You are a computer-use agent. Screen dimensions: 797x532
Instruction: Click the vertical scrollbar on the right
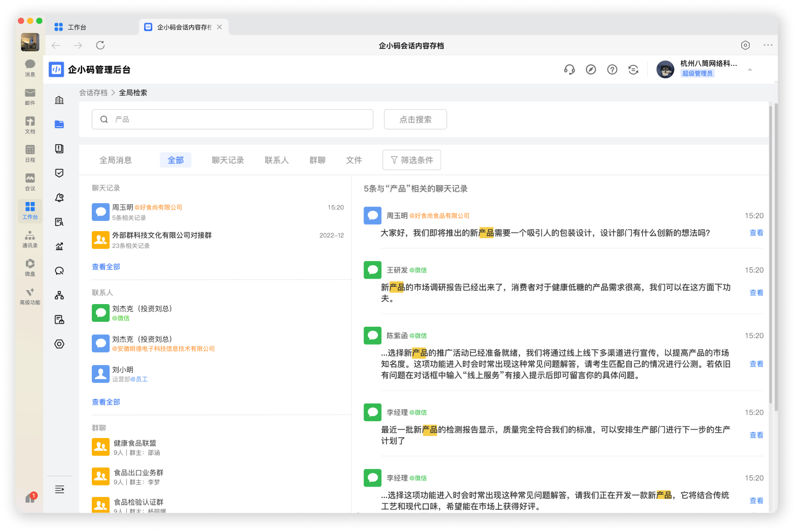776,257
